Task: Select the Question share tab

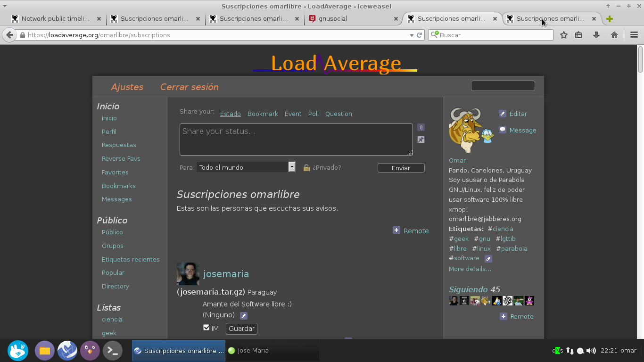Action: (x=339, y=114)
